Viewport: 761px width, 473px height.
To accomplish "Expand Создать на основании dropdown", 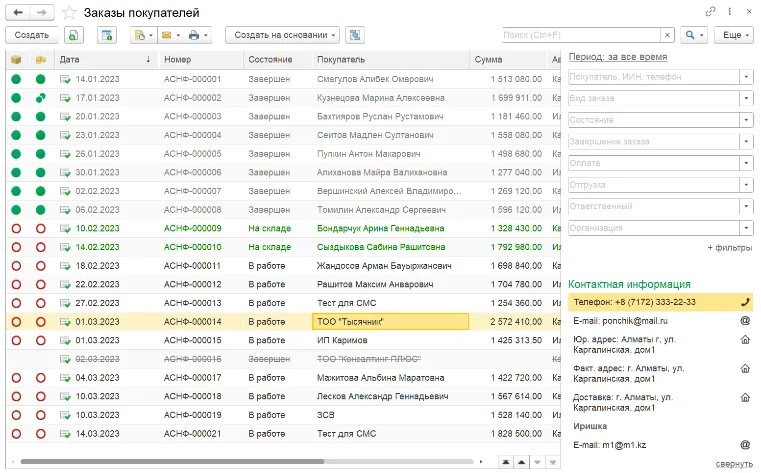I will [282, 35].
